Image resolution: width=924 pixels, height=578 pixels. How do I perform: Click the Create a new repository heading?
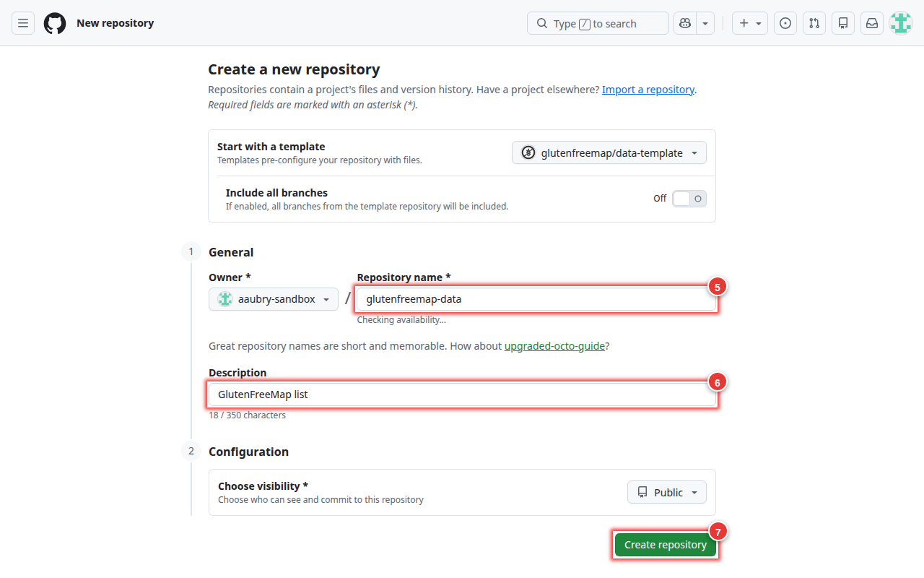(294, 69)
